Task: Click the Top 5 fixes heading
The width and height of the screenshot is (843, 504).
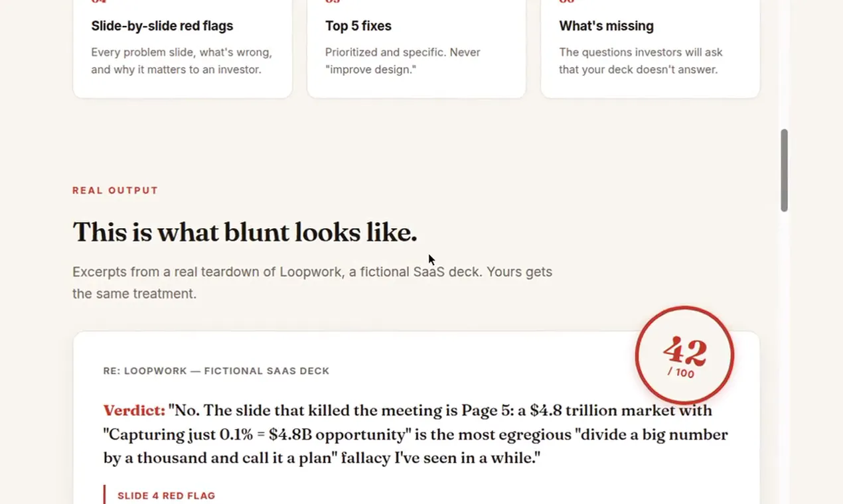Action: pos(358,26)
